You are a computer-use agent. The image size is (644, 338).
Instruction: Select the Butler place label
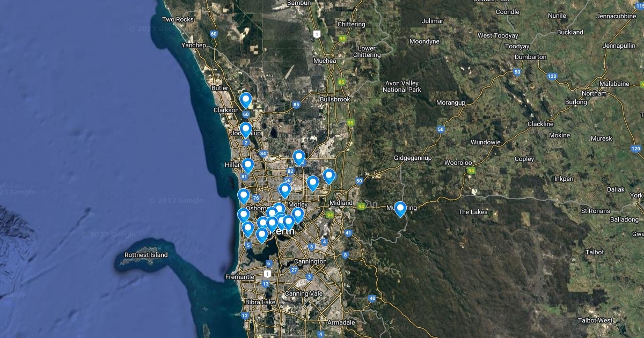[220, 88]
